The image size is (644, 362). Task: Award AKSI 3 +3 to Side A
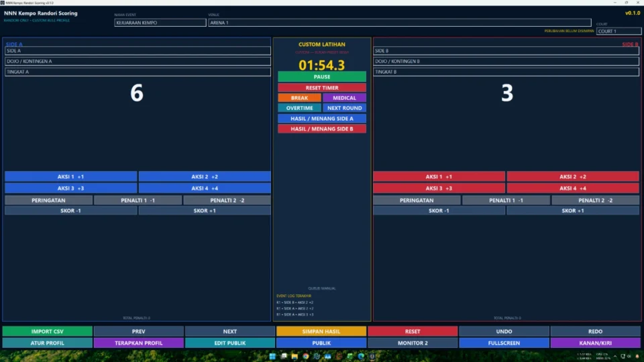point(70,188)
